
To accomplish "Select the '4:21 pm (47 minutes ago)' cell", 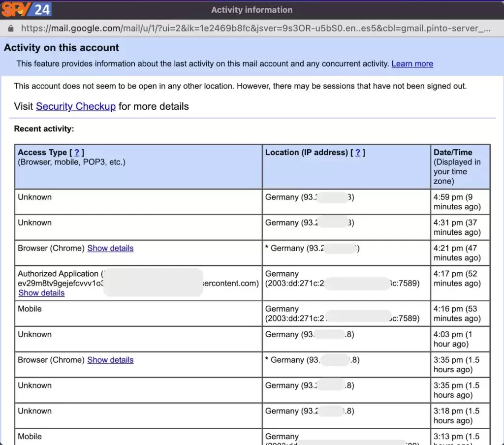I will pyautogui.click(x=460, y=253).
